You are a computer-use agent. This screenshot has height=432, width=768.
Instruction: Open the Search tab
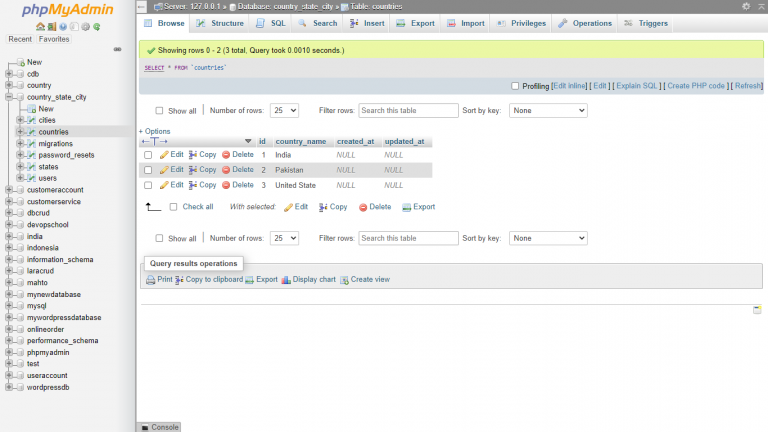click(x=317, y=23)
